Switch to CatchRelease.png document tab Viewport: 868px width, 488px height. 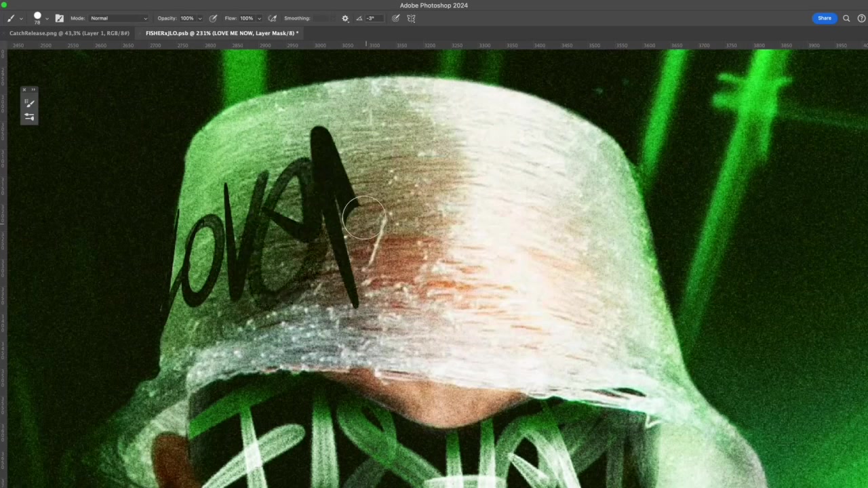(x=69, y=33)
